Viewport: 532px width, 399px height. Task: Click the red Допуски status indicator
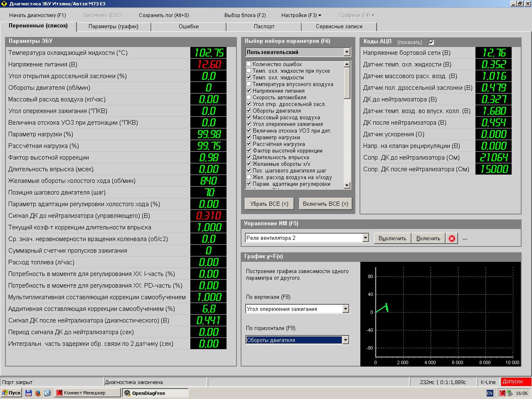[x=516, y=382]
